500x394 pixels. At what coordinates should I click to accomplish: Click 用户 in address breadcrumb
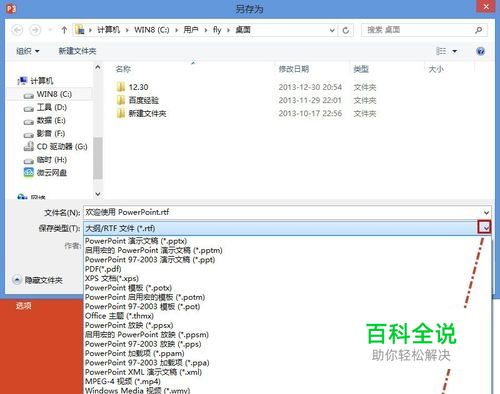coord(191,30)
